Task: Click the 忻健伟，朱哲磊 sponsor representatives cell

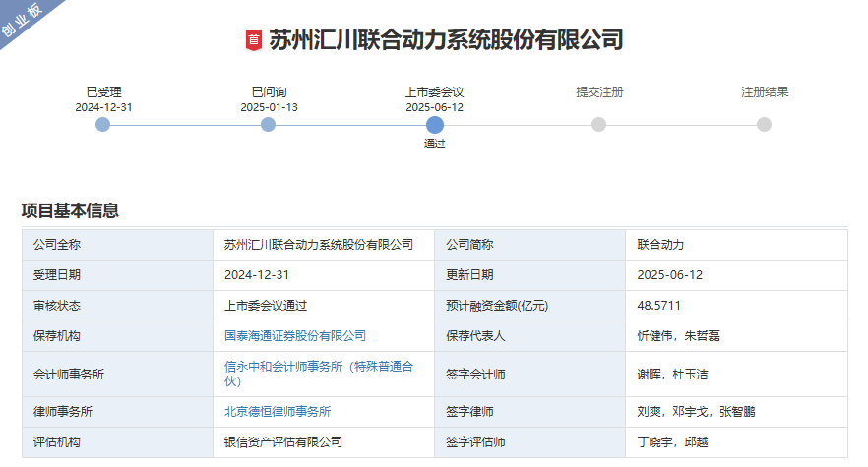Action: 679,336
